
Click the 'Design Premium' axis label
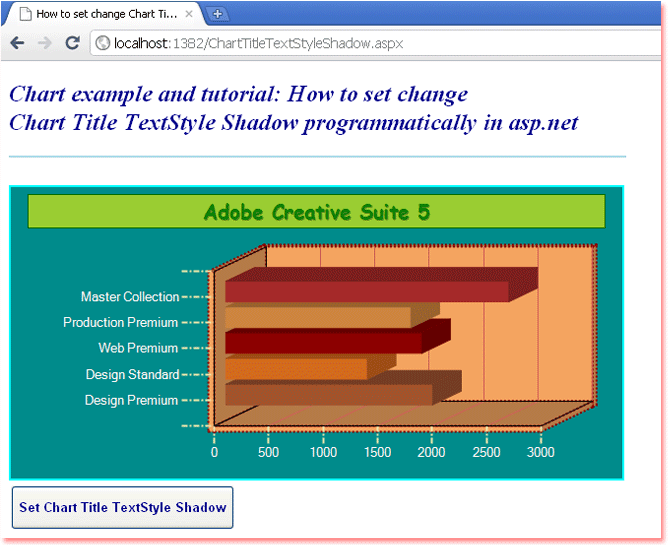(131, 401)
